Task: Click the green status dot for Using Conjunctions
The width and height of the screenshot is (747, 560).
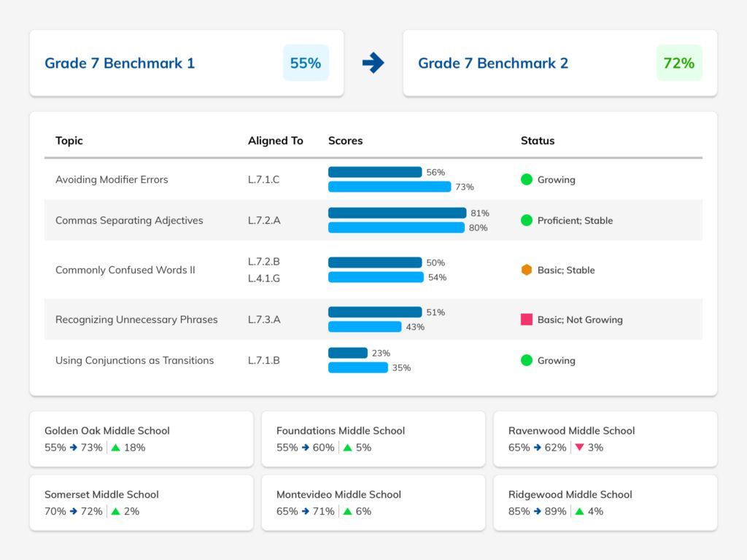Action: click(x=527, y=360)
